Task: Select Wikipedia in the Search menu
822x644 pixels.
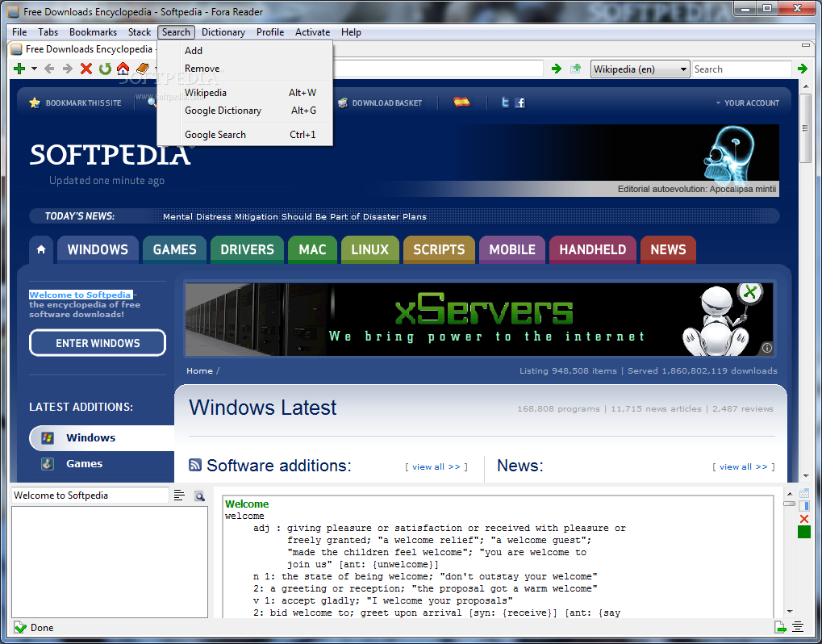Action: point(244,92)
